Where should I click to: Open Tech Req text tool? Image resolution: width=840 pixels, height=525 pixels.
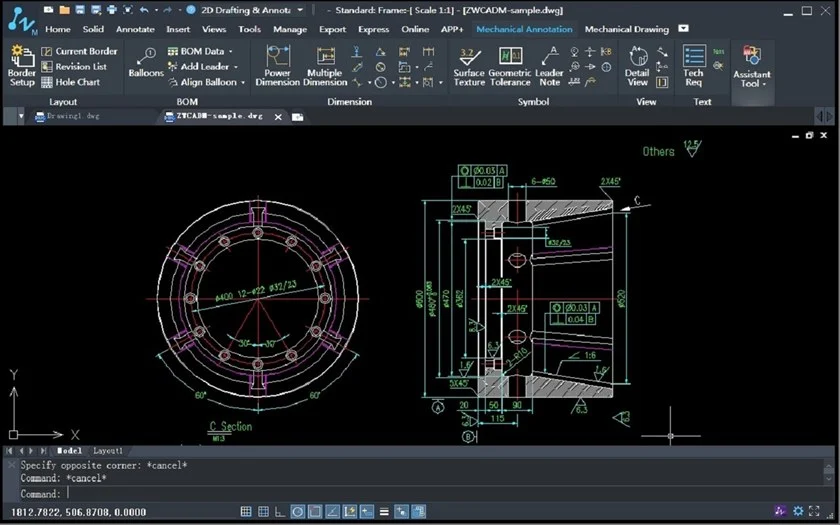click(x=694, y=66)
